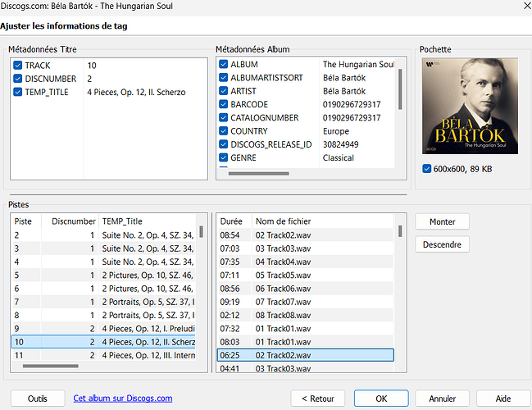Screen dimensions: 532x410
Task: Uncheck the BARCODE album field
Action: tap(223, 104)
